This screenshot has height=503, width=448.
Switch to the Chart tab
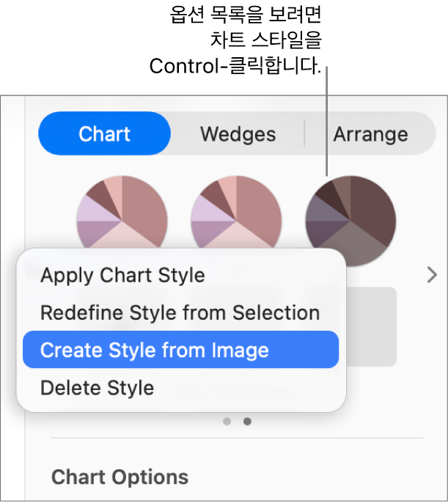pyautogui.click(x=104, y=134)
